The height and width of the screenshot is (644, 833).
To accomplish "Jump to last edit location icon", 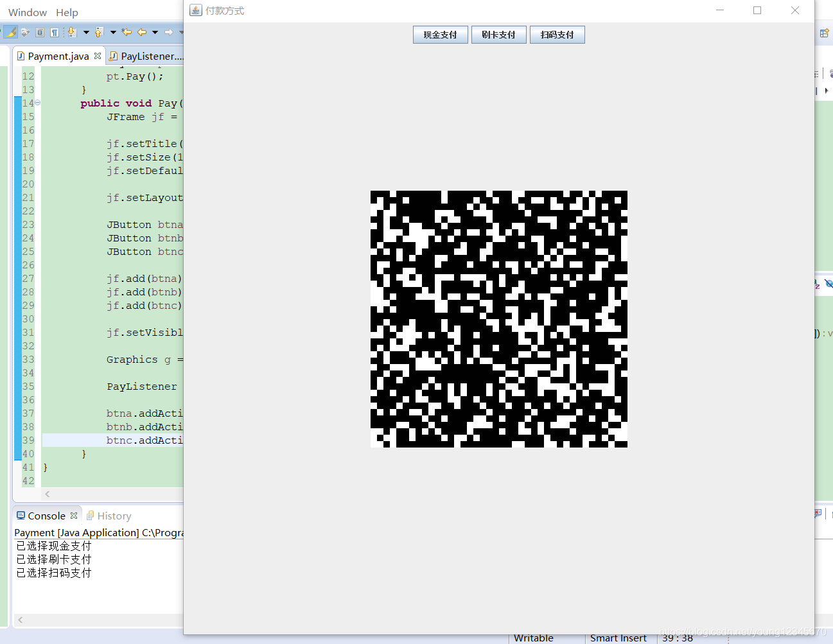I will click(x=127, y=32).
